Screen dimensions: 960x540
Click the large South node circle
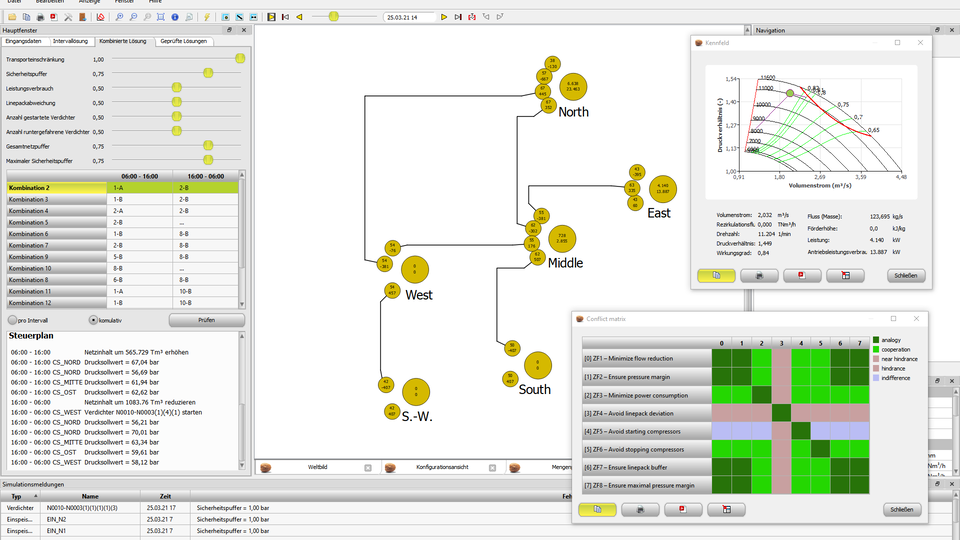pos(538,366)
